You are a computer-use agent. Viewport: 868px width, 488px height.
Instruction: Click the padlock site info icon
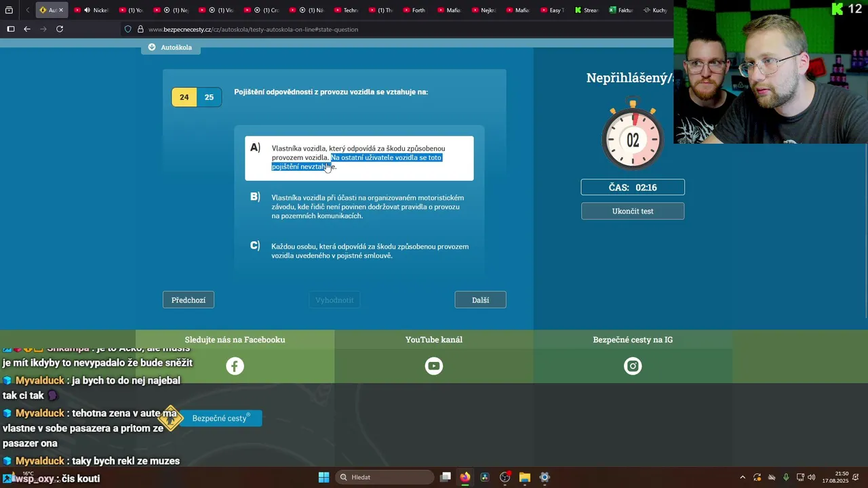pyautogui.click(x=140, y=29)
